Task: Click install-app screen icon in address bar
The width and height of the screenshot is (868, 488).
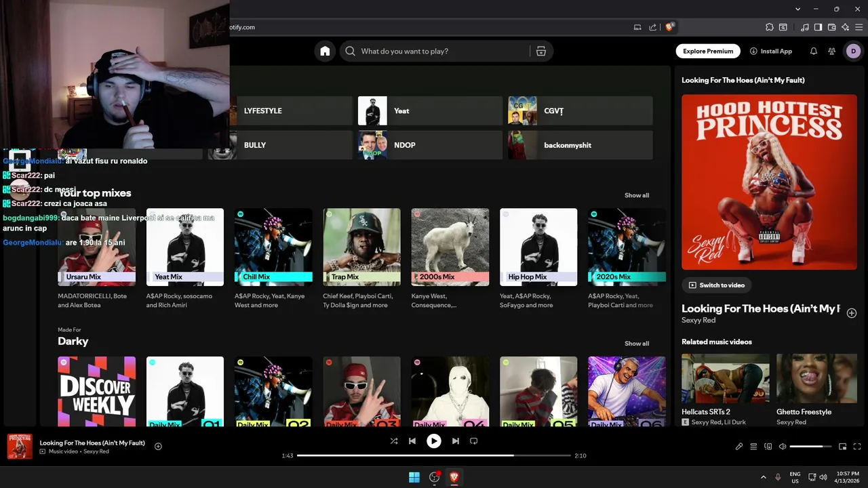Action: point(637,27)
